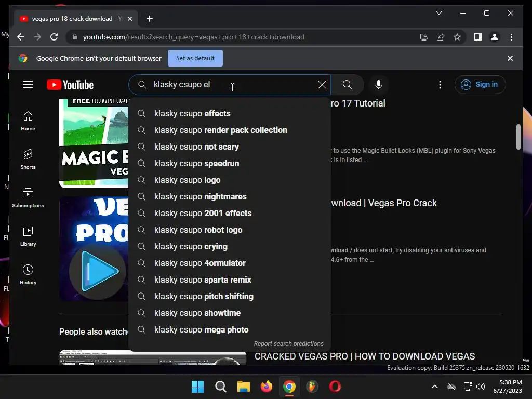532x399 pixels.
Task: Open Chrome three-dot menu
Action: pos(511,37)
